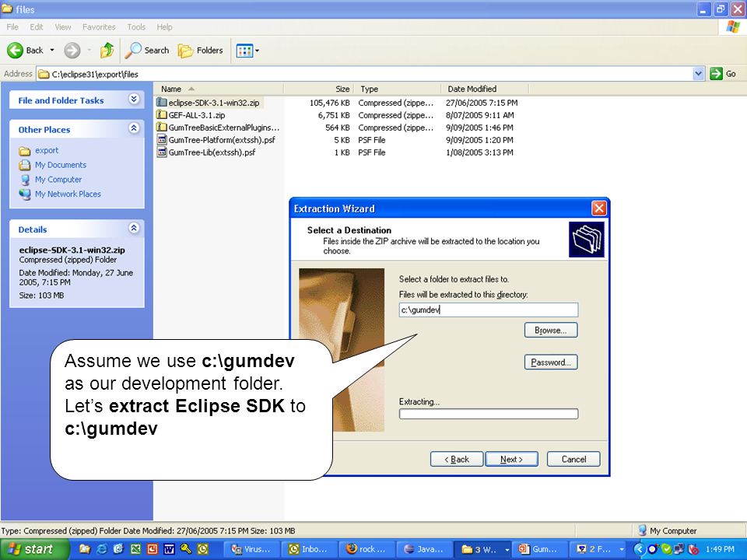Open the File menu
This screenshot has height=560, width=747.
pos(12,27)
